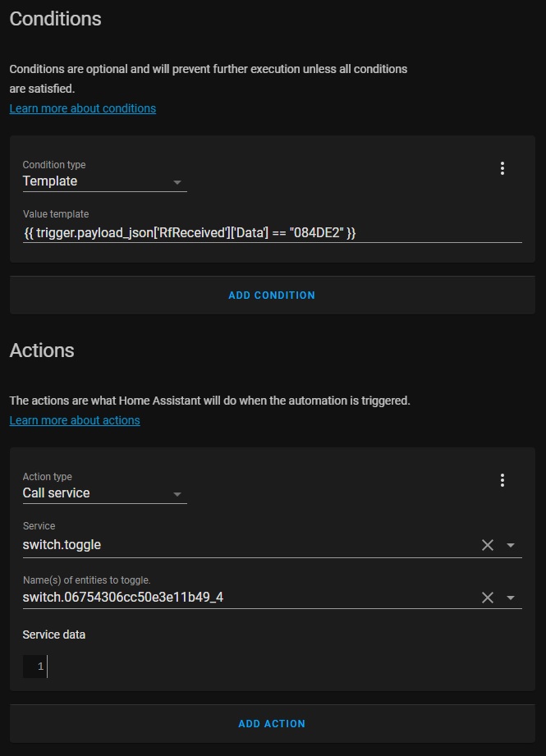Clear the switch.toggle service field
546x756 pixels.
click(x=487, y=545)
